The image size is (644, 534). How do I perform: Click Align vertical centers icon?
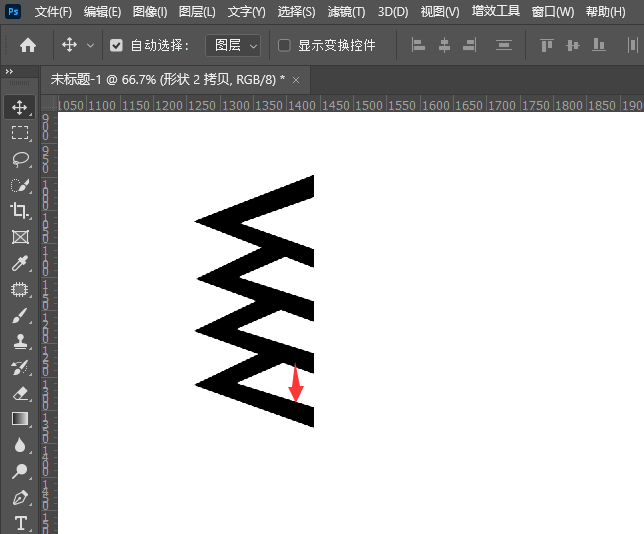(573, 45)
